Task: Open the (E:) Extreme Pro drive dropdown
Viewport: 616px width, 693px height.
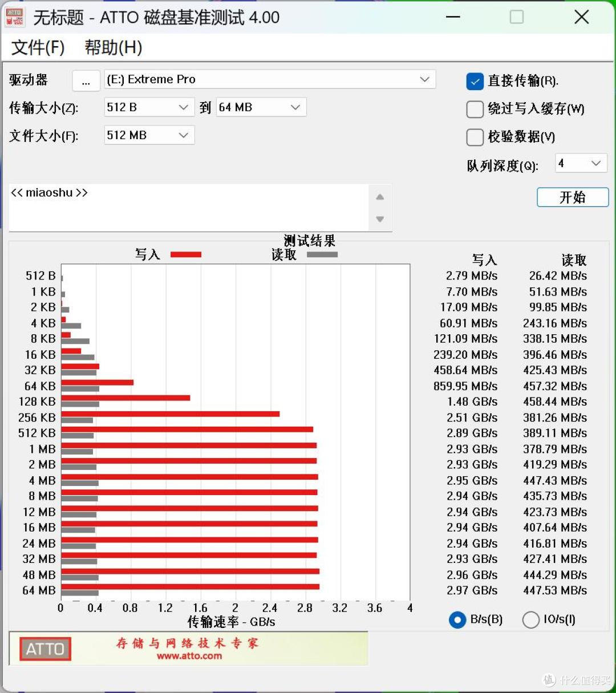Action: coord(270,79)
